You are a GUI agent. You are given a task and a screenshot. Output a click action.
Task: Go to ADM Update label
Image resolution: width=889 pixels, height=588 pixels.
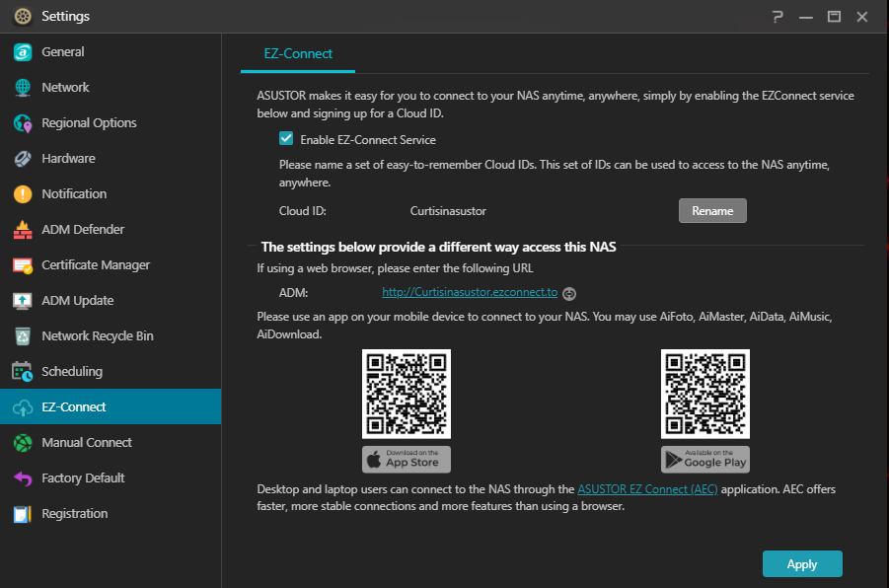tap(78, 301)
